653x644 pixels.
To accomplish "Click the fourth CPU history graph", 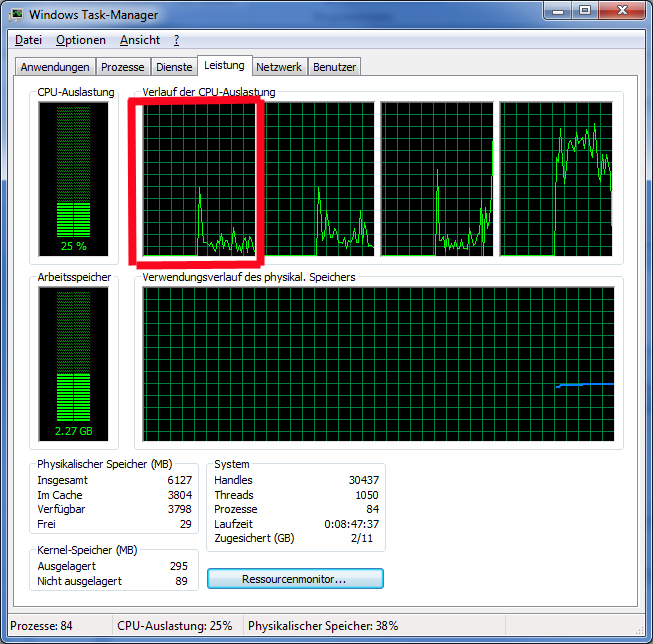I will (x=556, y=179).
